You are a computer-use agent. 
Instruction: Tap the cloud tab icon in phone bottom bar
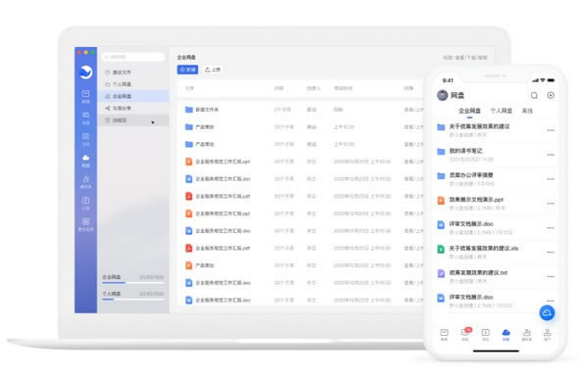click(x=506, y=332)
